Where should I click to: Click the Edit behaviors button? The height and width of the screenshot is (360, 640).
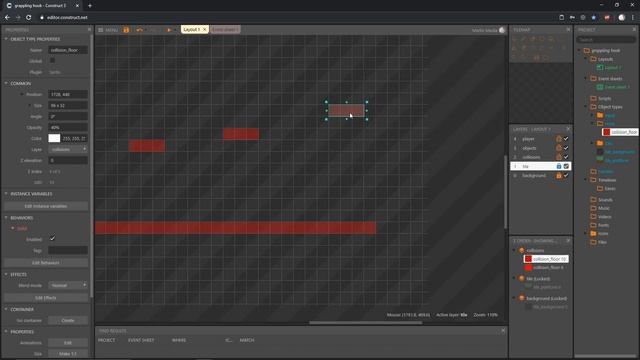(46, 263)
